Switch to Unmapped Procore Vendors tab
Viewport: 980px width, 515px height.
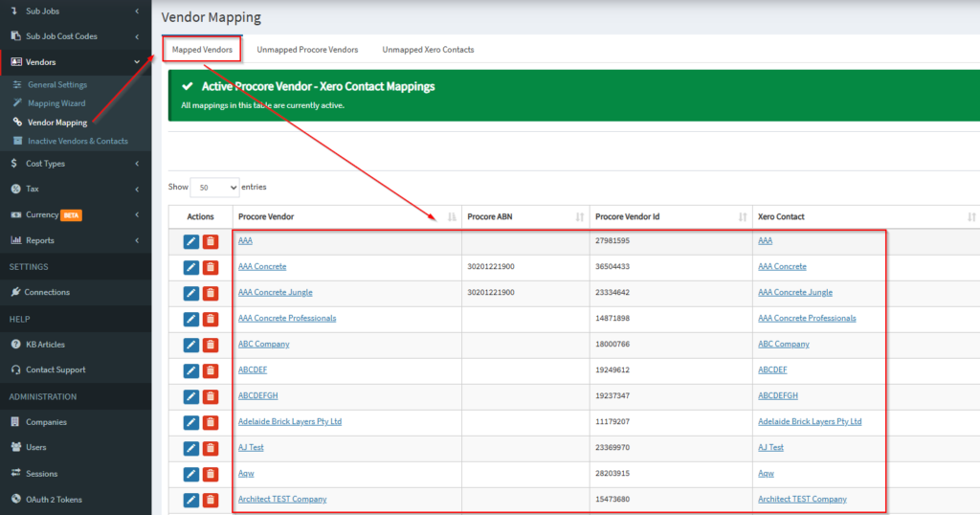pos(307,50)
